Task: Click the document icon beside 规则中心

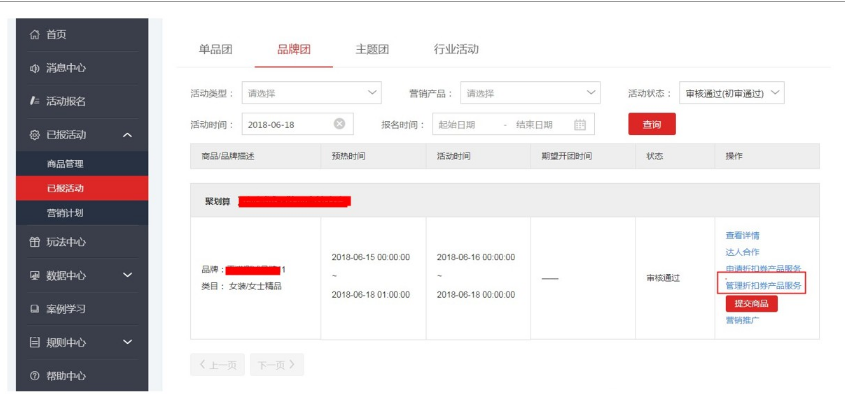Action: pyautogui.click(x=34, y=343)
